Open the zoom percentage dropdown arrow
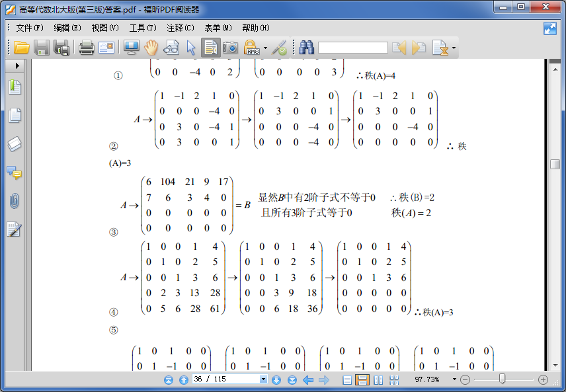Screen dimensions: 566x392 click(454, 379)
